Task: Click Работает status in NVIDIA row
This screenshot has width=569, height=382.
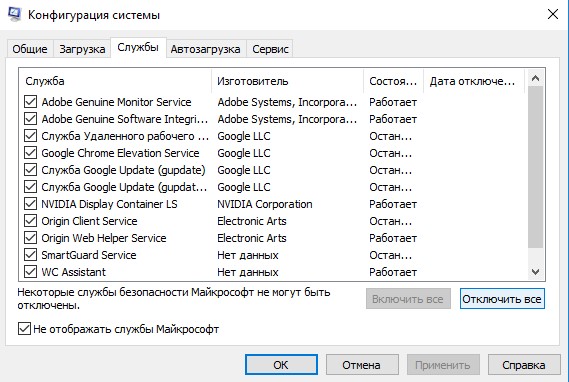Action: click(393, 204)
